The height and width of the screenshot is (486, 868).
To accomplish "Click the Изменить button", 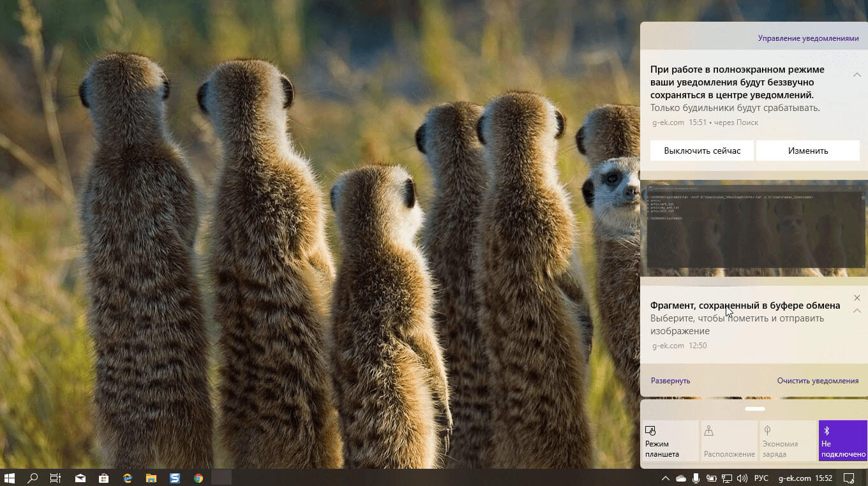I will tap(808, 151).
